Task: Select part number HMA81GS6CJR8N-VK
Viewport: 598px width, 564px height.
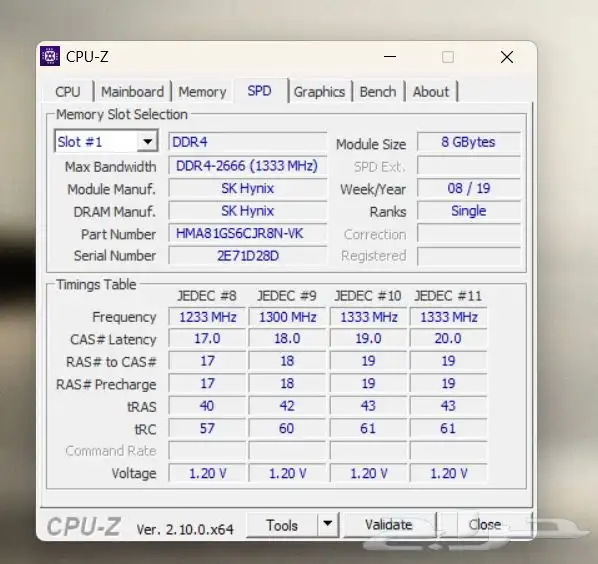Action: (248, 233)
